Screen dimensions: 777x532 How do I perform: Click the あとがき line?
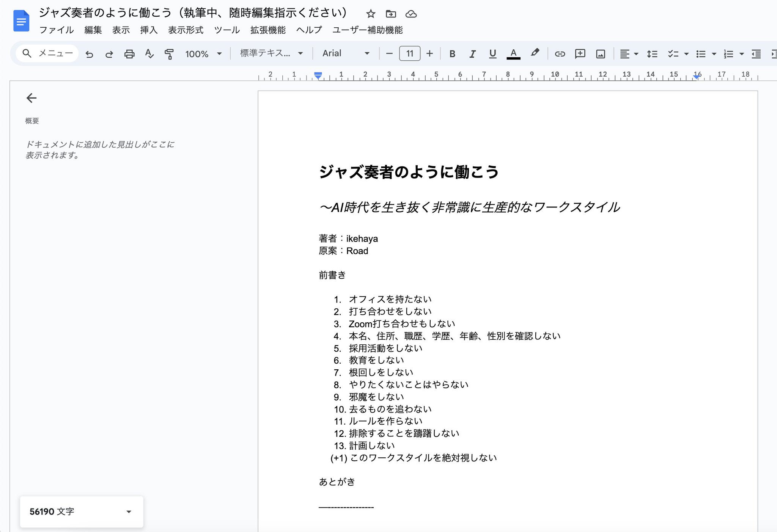(337, 482)
